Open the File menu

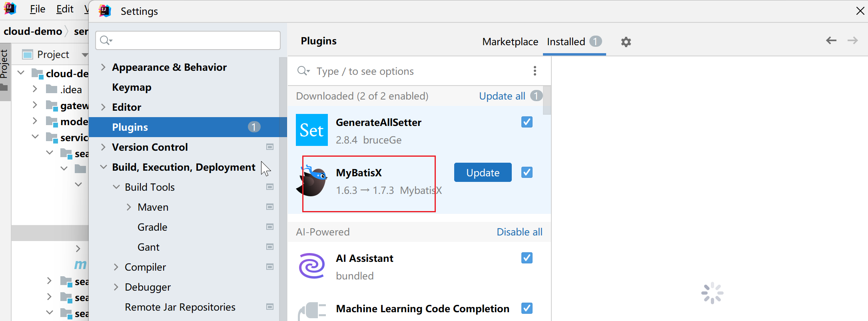pyautogui.click(x=38, y=9)
